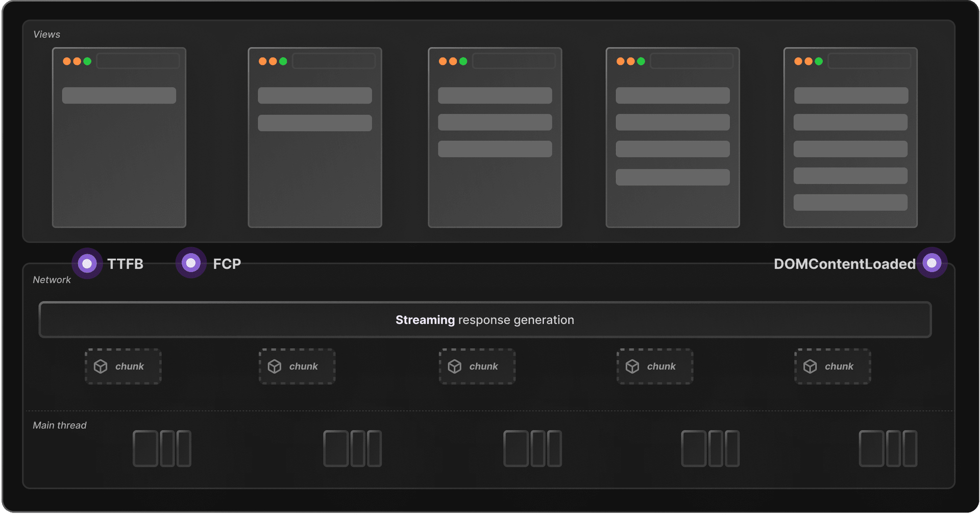
Task: Click the fully loaded rightmost browser view
Action: (850, 138)
